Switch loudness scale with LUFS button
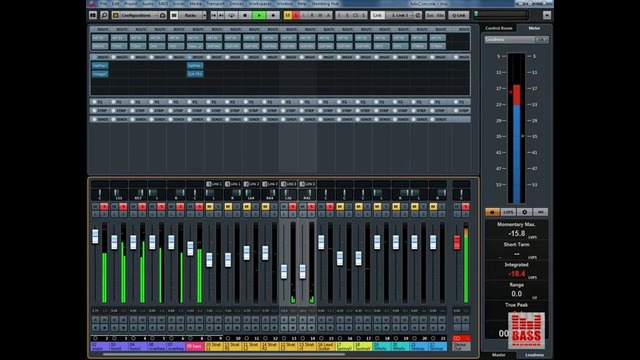 (508, 212)
